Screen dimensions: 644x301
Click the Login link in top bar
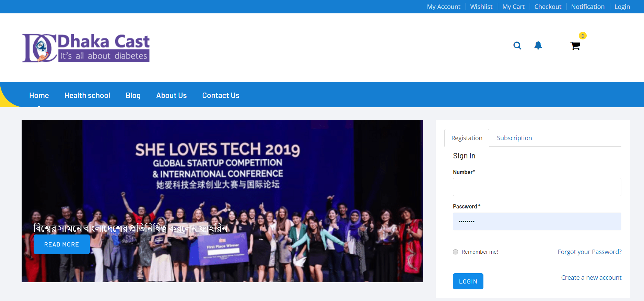(x=622, y=7)
